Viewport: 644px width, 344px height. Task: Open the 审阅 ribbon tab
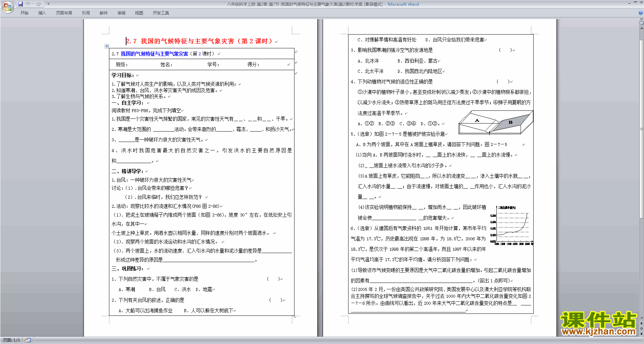pyautogui.click(x=121, y=13)
